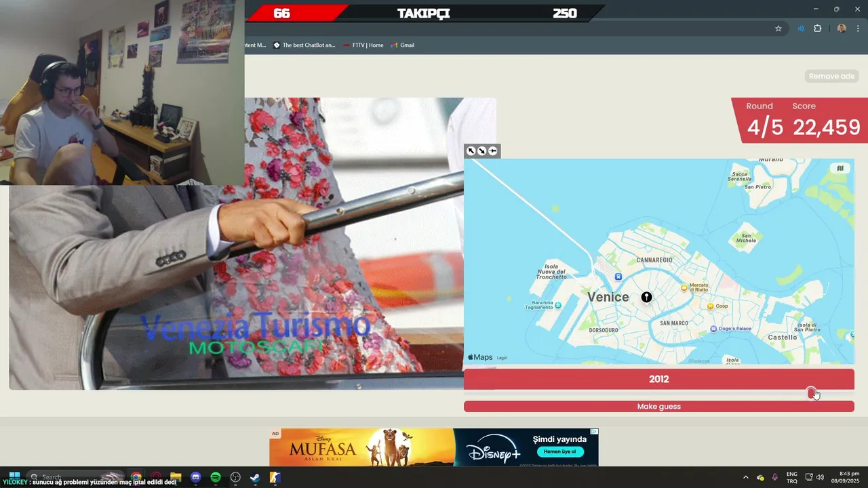868x488 pixels.
Task: Click the Banchina Tagliamento marker
Action: 558,306
